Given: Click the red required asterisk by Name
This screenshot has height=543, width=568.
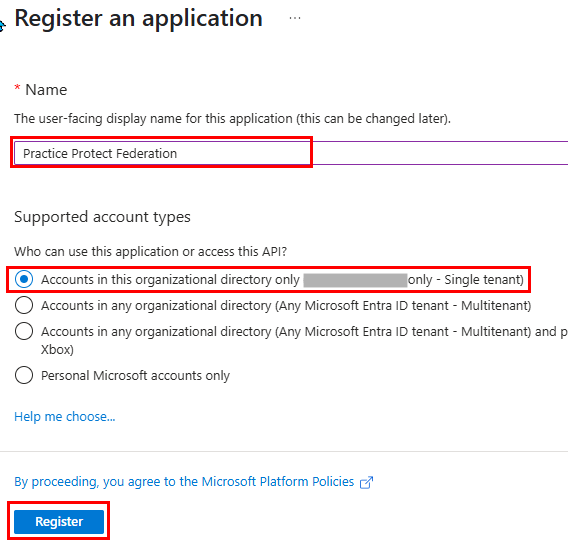Looking at the screenshot, I should [17, 88].
